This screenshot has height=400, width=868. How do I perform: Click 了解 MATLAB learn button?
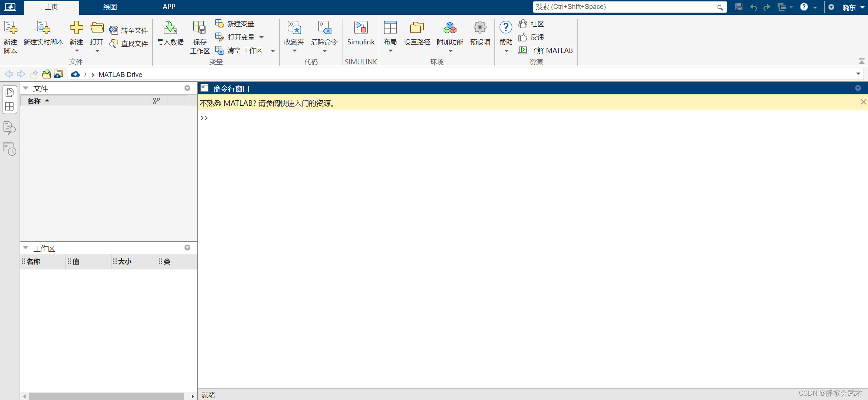point(546,50)
